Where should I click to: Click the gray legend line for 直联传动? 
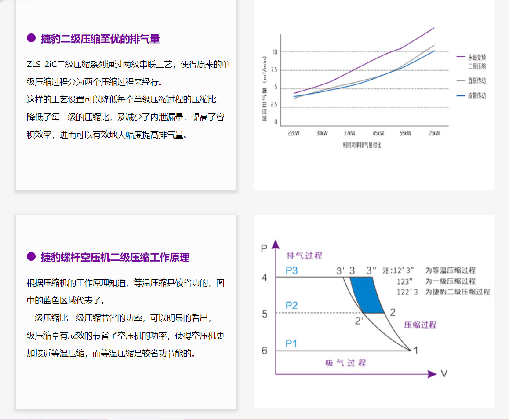461,81
